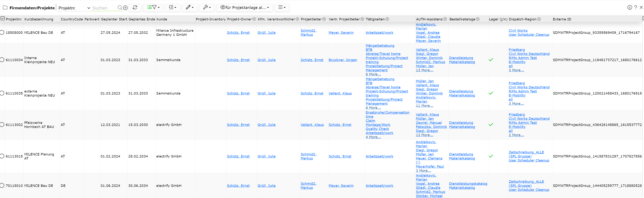Open help with the question mark icon
The image size is (644, 198).
(635, 7)
